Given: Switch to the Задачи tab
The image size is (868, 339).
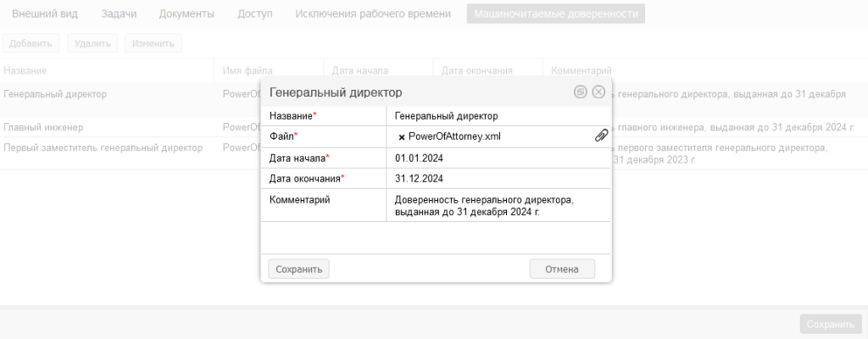Looking at the screenshot, I should [119, 14].
